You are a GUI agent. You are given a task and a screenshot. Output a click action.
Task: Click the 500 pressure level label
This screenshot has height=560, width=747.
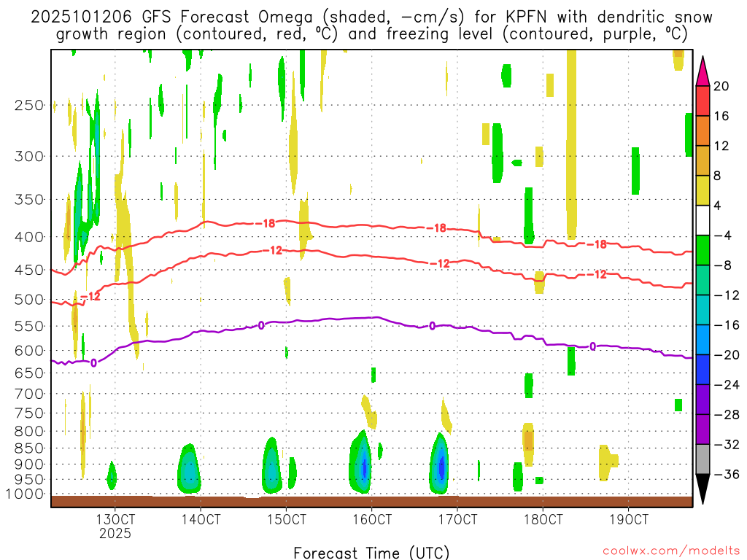[x=29, y=300]
